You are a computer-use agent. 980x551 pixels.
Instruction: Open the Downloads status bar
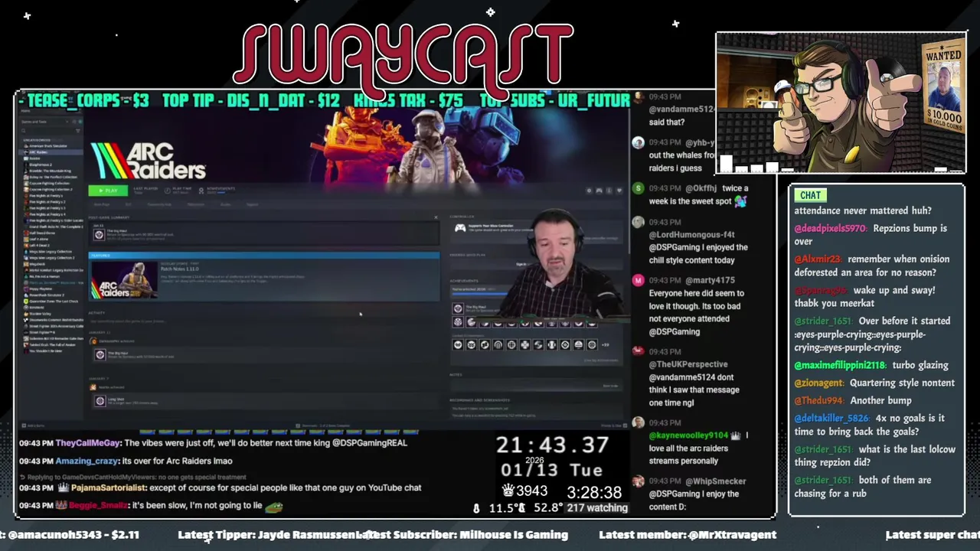(324, 425)
